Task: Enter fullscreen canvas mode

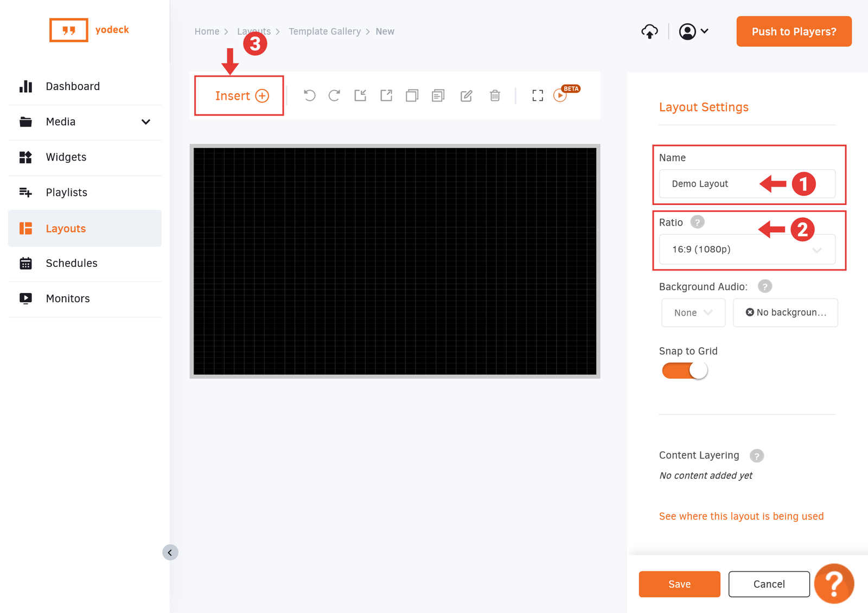Action: [537, 95]
